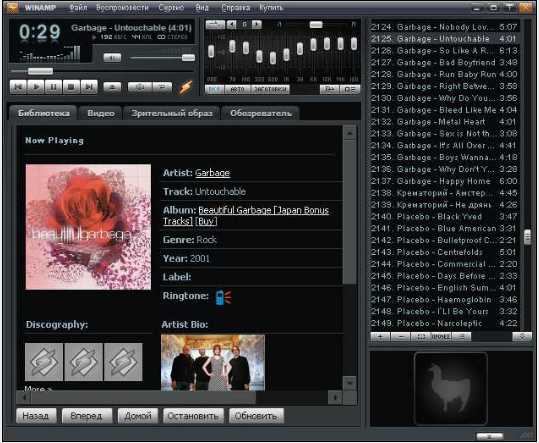Open the Справка menu
The height and width of the screenshot is (443, 539).
[x=236, y=8]
